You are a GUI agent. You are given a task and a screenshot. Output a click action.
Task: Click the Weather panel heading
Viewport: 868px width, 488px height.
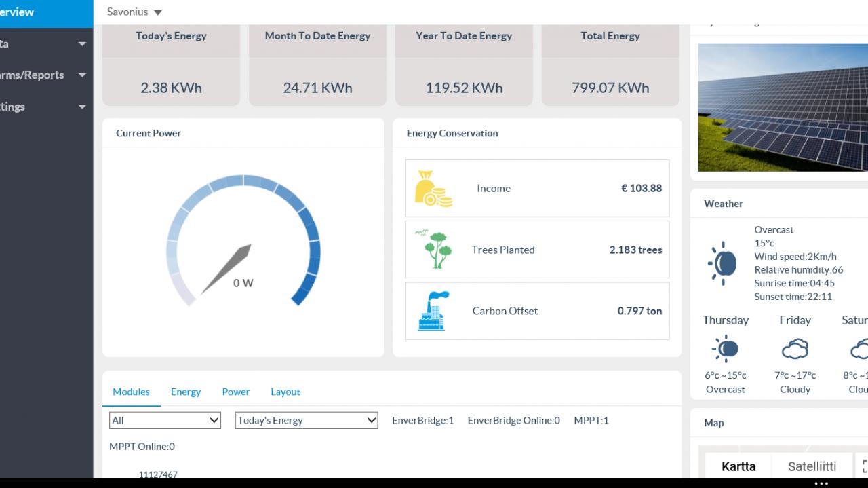[724, 204]
